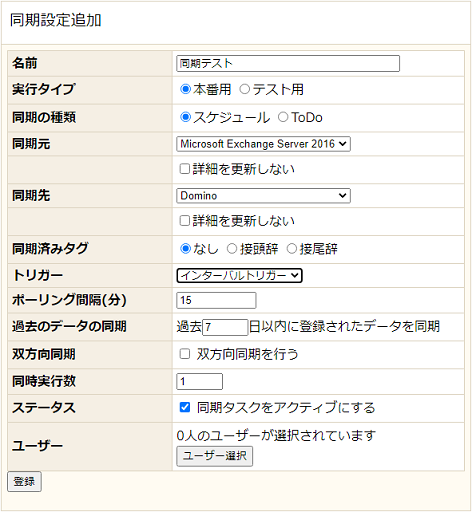Enable 双方向同期を行う checkbox
Screen dimensions: 472x512
point(185,354)
